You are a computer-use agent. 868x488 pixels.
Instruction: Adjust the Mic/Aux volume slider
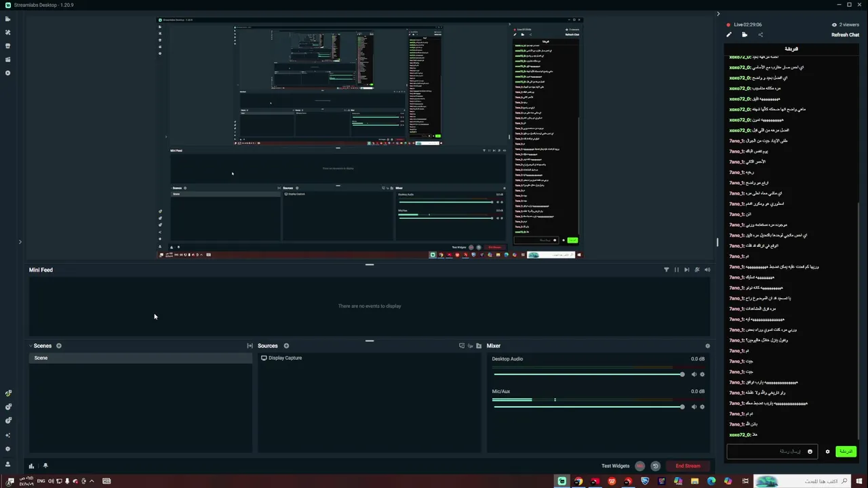(588, 407)
